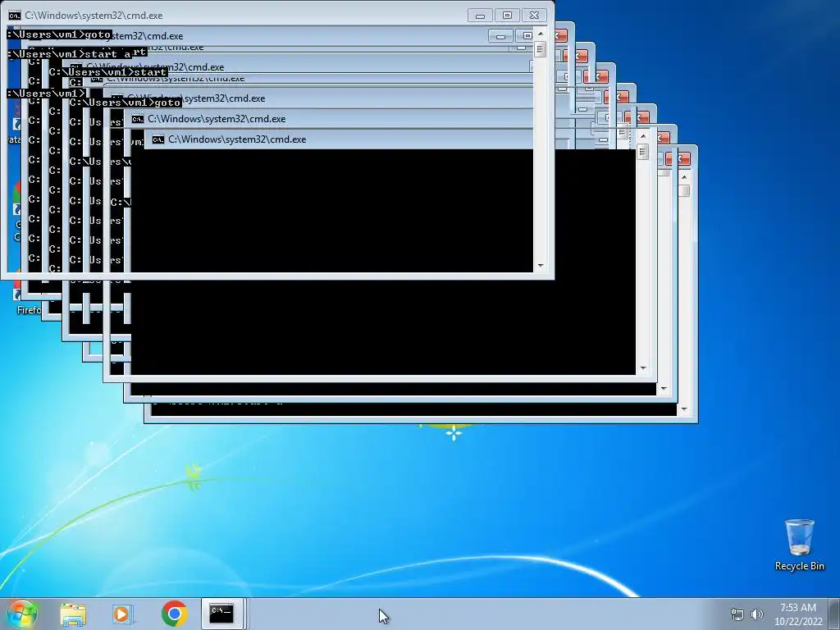Open the Windows Start menu orb

[21, 614]
